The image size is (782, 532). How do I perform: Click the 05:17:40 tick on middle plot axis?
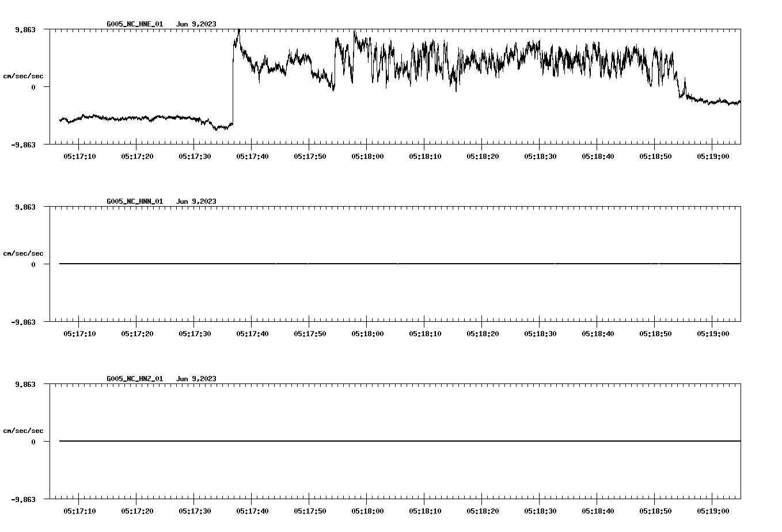252,332
